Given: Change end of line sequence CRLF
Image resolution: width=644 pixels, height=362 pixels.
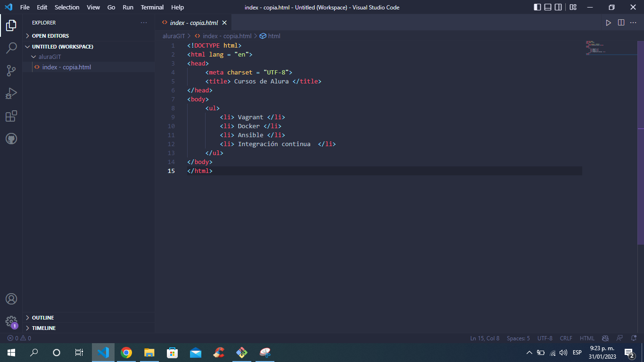Looking at the screenshot, I should [566, 338].
